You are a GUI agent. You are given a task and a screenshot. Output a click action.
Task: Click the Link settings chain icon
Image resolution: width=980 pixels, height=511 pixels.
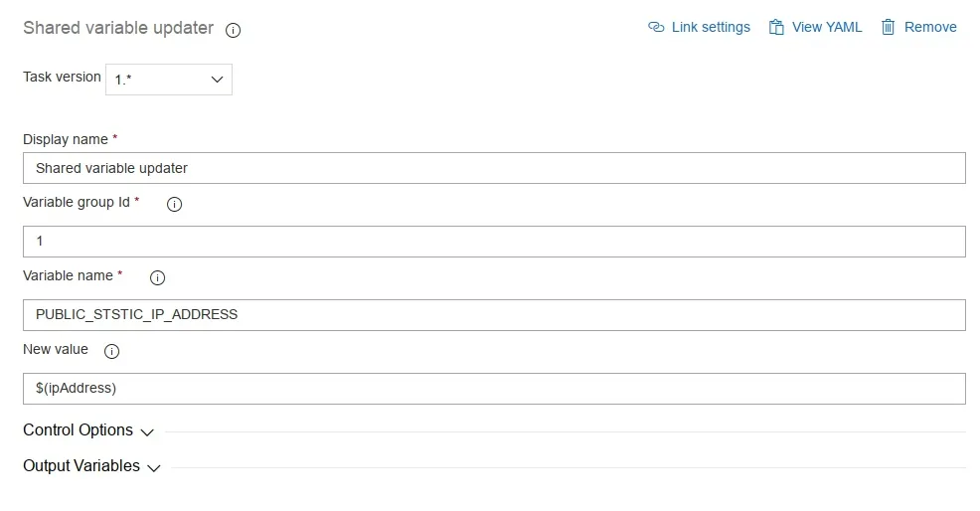(656, 27)
